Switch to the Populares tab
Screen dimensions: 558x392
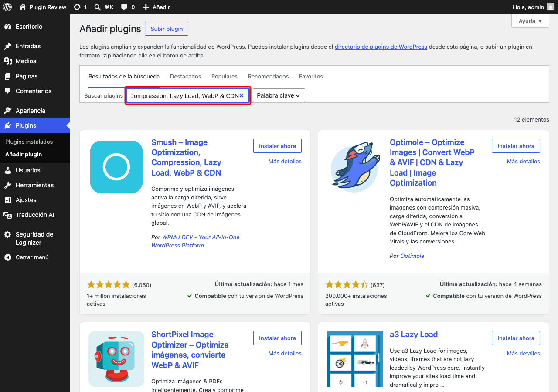pos(225,77)
